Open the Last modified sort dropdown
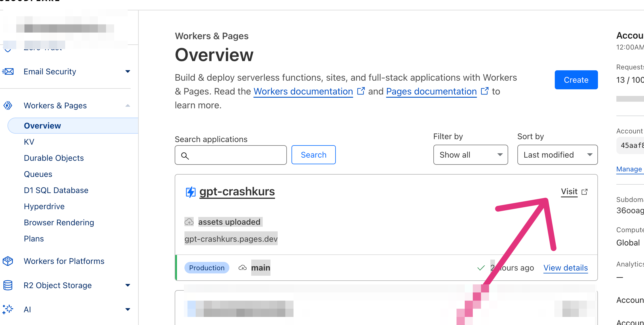 click(x=557, y=155)
